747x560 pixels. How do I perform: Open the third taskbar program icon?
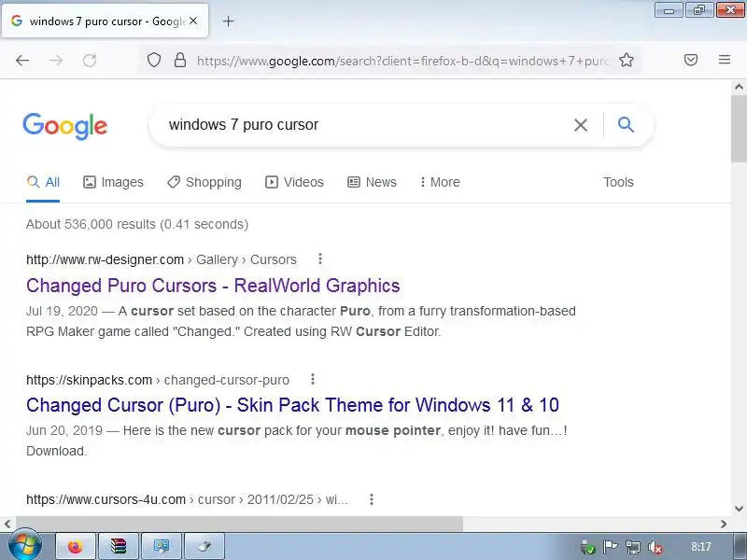tap(161, 547)
